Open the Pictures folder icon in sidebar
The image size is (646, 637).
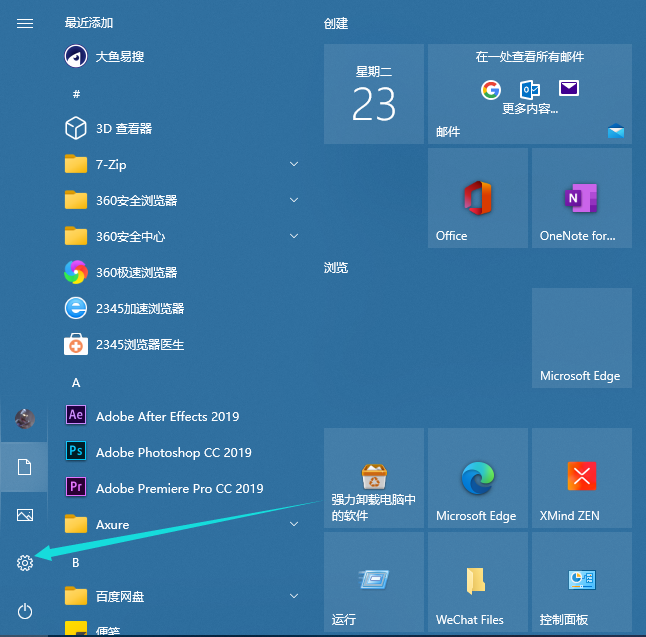[x=25, y=515]
